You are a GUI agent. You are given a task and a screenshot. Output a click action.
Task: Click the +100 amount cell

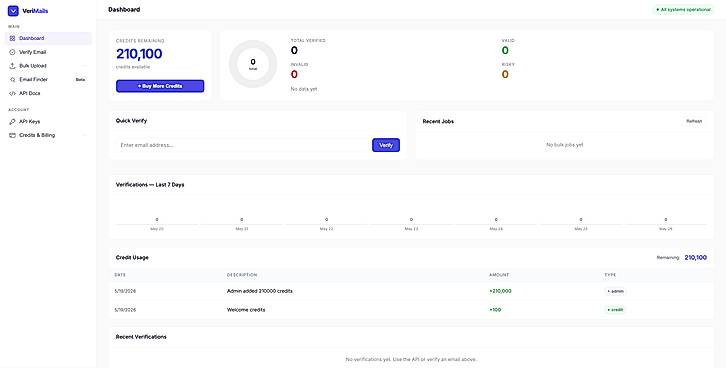(495, 310)
